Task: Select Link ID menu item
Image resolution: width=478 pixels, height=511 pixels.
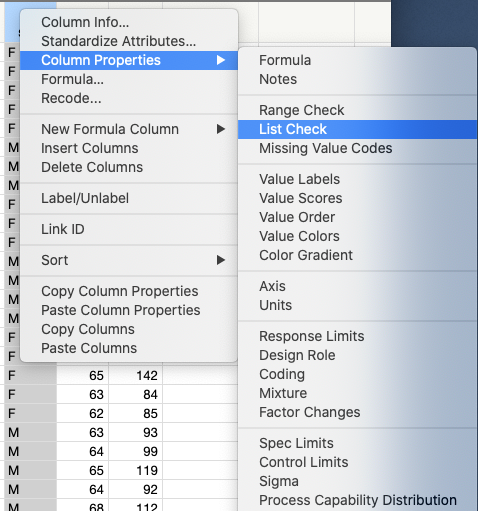Action: click(63, 229)
